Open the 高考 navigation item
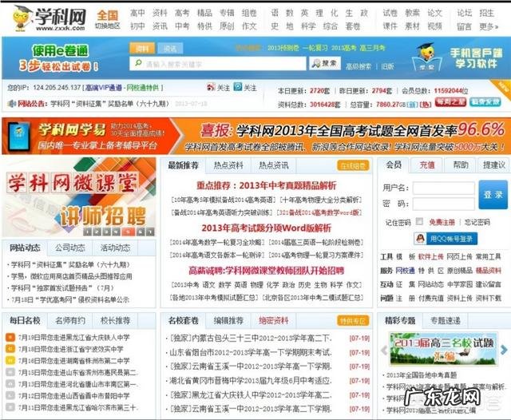511x420 pixels. pyautogui.click(x=182, y=13)
